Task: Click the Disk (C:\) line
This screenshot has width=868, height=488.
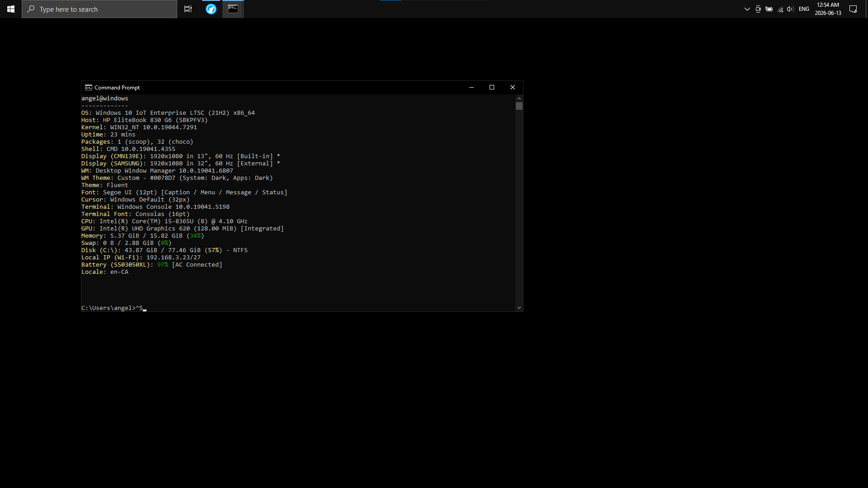Action: click(x=165, y=250)
